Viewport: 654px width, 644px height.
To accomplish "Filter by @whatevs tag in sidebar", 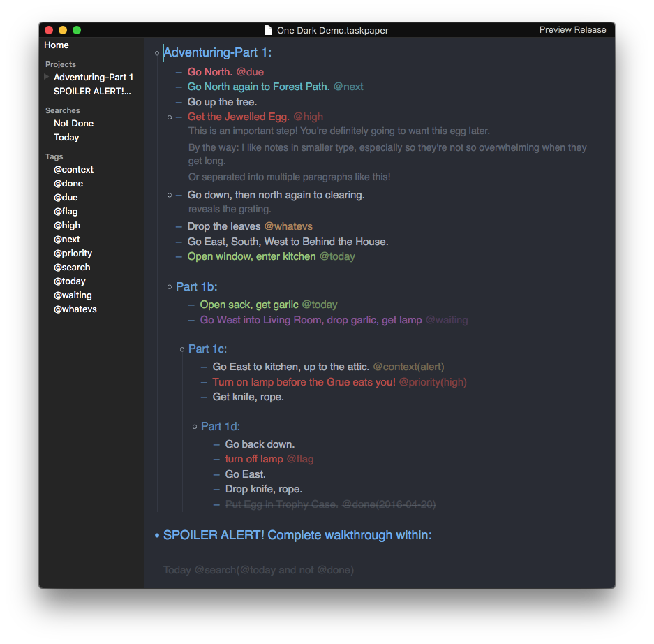I will click(75, 309).
